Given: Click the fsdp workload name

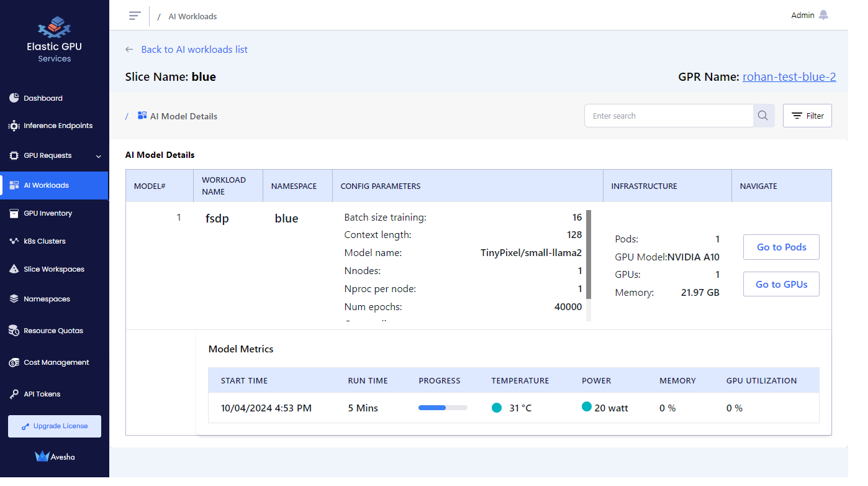Looking at the screenshot, I should 217,219.
